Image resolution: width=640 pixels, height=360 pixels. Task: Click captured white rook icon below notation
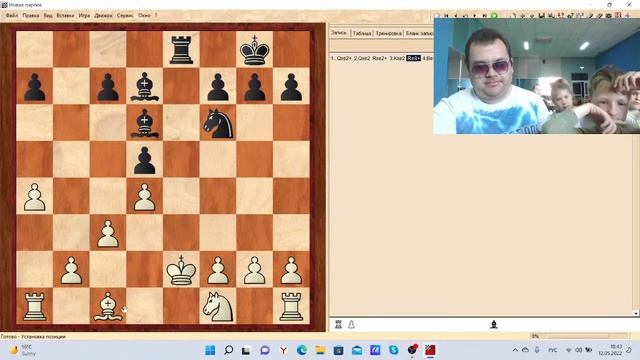coord(338,324)
